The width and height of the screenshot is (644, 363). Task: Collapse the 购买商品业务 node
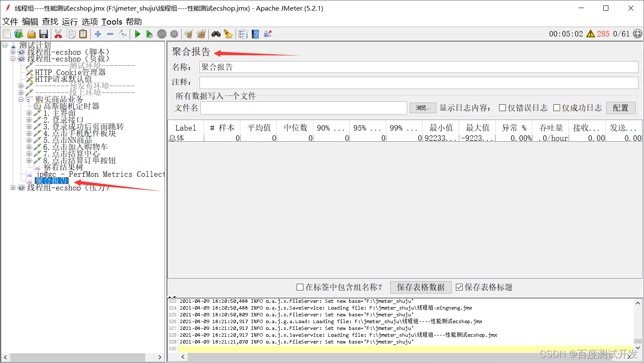coord(21,99)
